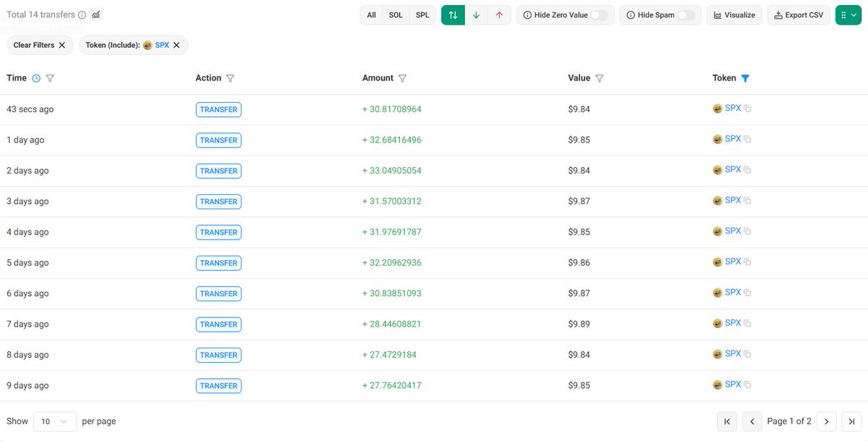
Task: Open SPX token link in 3 days ago row
Action: pos(733,200)
